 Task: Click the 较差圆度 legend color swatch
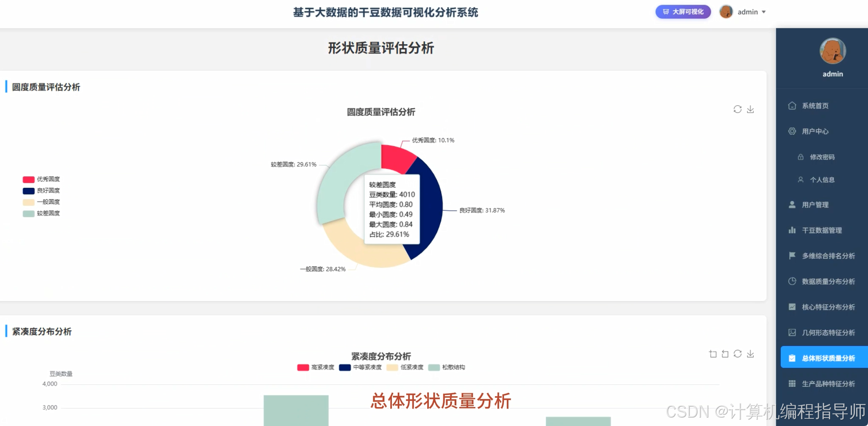(x=28, y=213)
